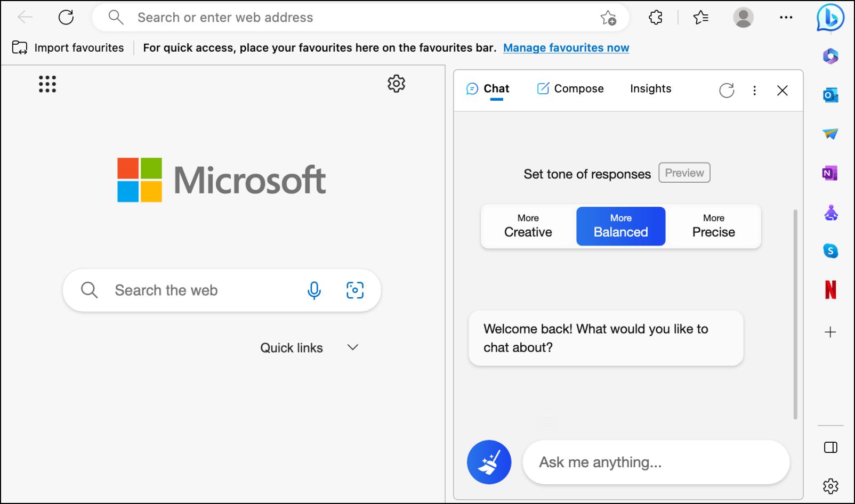The width and height of the screenshot is (855, 504).
Task: Open the app launcher grid icon
Action: (x=47, y=84)
